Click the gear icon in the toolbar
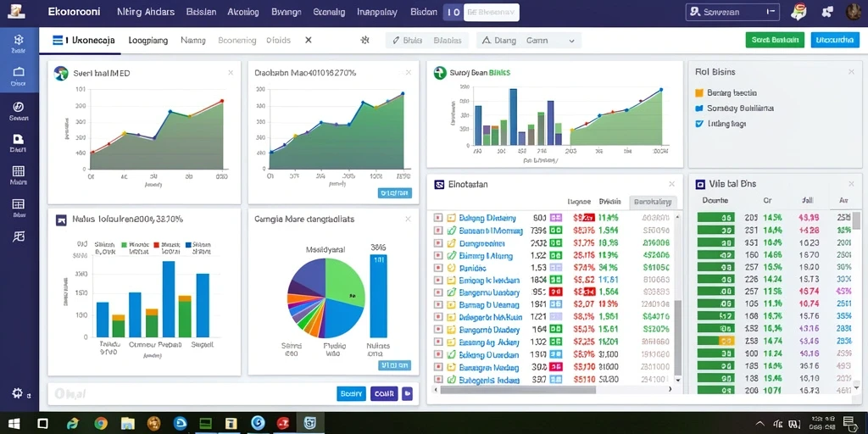Screen dimensions: 868x434 pos(364,40)
